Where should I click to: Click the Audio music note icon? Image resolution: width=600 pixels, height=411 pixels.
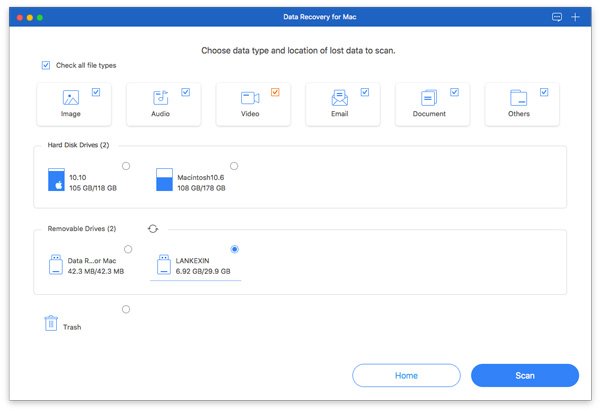160,98
